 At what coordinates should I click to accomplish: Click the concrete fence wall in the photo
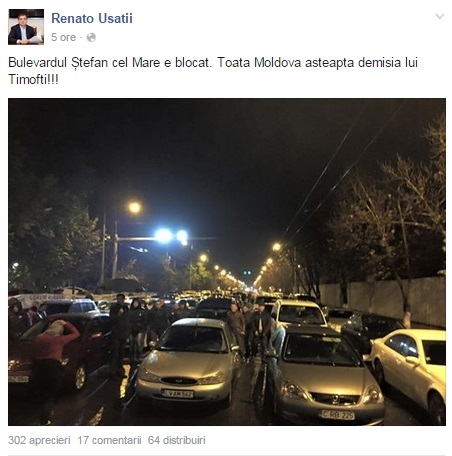coord(383,298)
